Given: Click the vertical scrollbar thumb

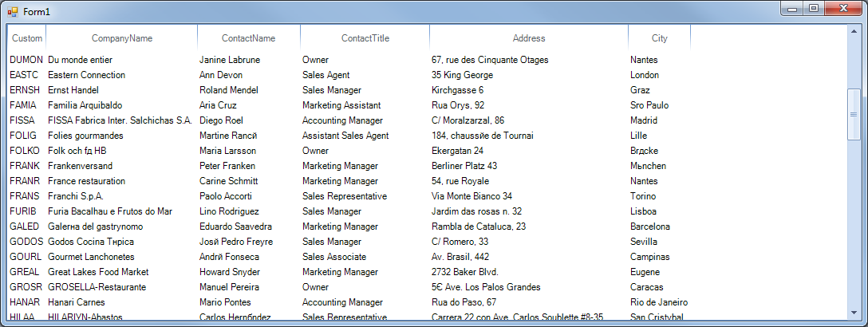Looking at the screenshot, I should pos(854,115).
